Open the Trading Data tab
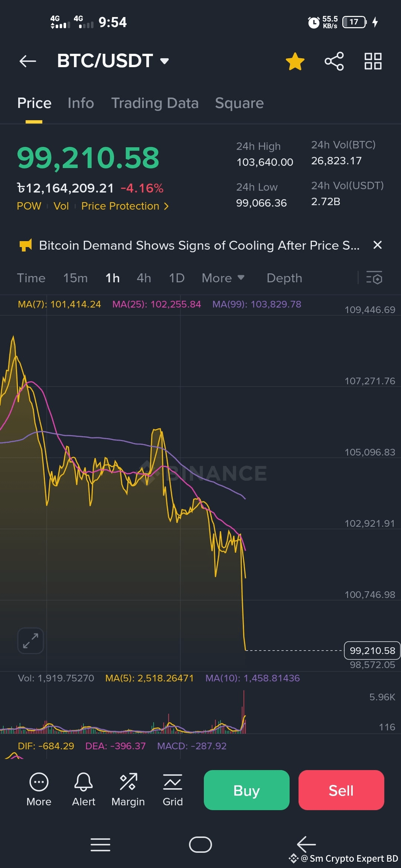This screenshot has width=401, height=868. click(x=155, y=103)
